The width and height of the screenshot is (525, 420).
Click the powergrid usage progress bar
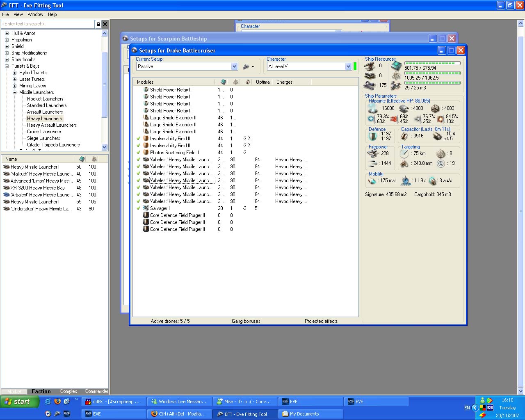click(x=432, y=73)
